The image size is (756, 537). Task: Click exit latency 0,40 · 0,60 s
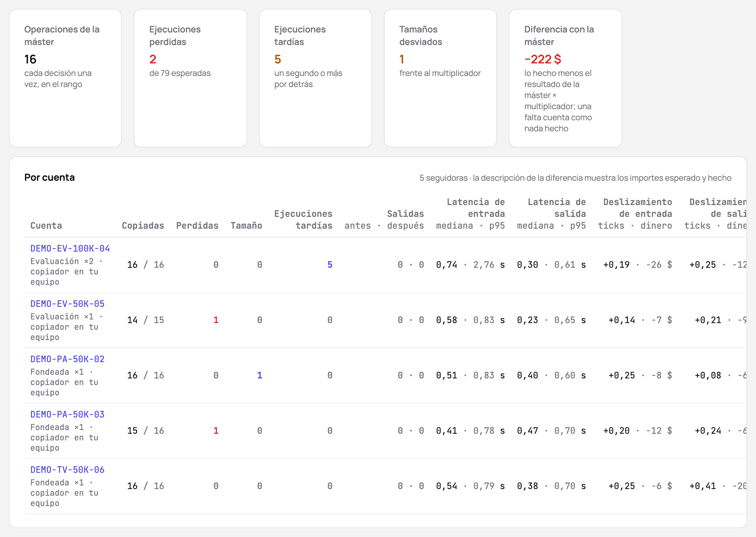pos(551,375)
